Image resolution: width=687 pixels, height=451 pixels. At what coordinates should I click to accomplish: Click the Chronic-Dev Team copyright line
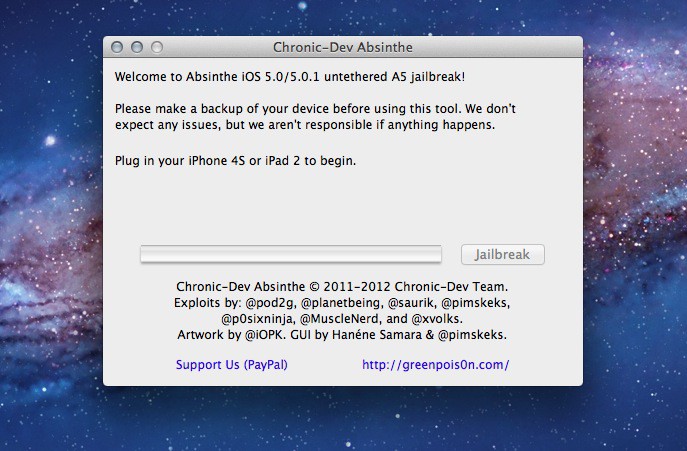click(x=342, y=286)
